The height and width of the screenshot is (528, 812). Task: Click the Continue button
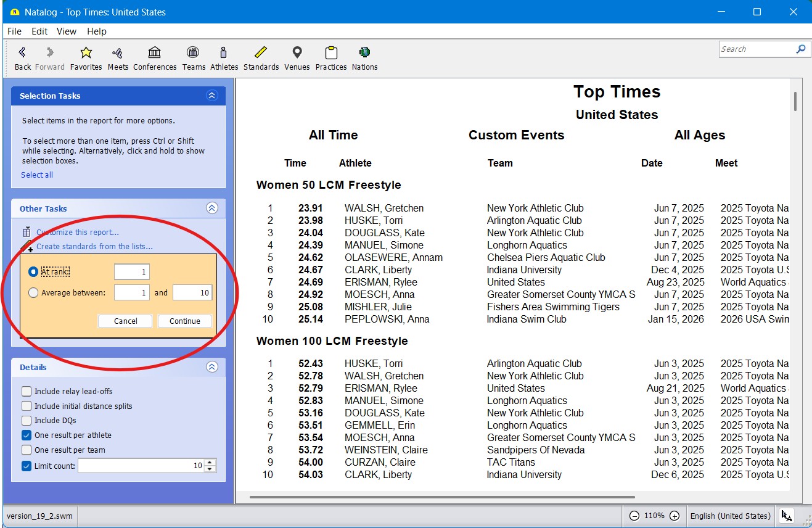(x=185, y=321)
